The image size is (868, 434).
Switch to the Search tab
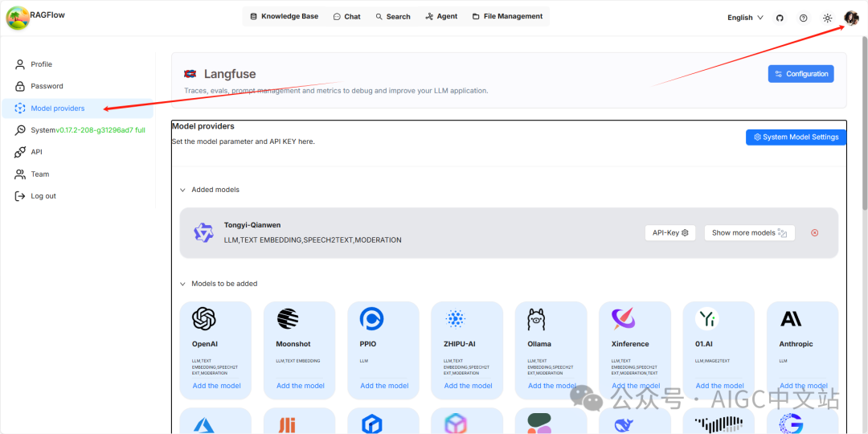click(393, 17)
